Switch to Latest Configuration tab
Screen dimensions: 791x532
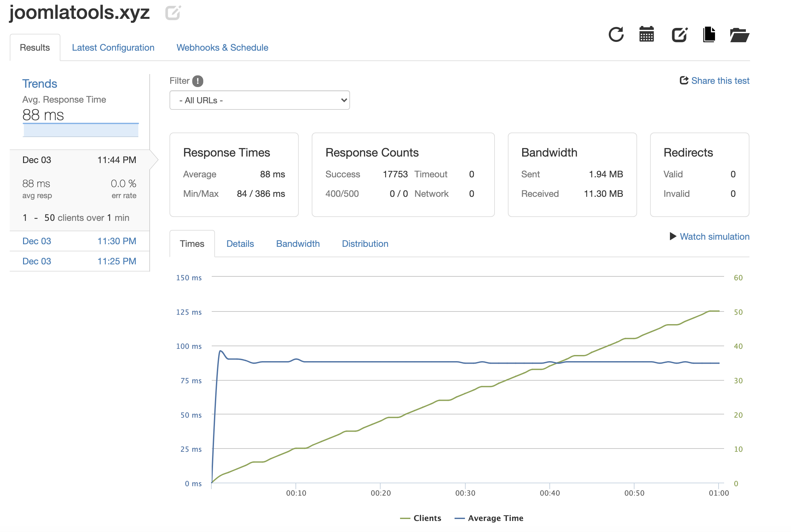pos(113,47)
